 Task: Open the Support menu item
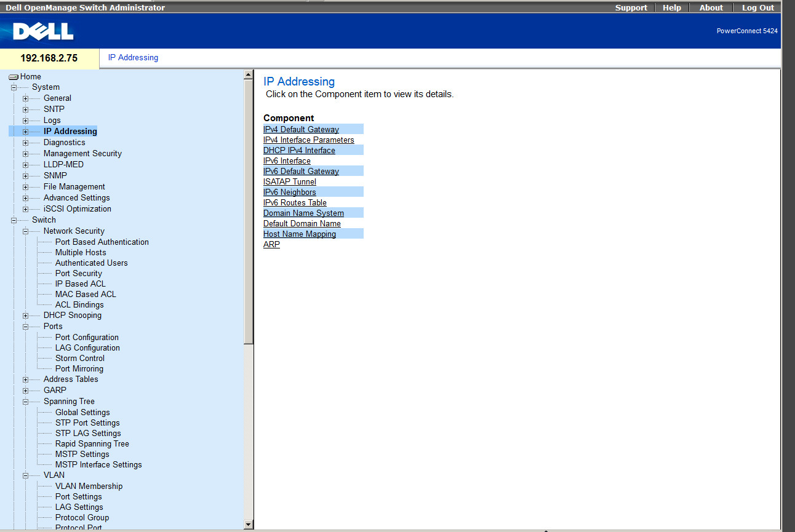tap(631, 7)
